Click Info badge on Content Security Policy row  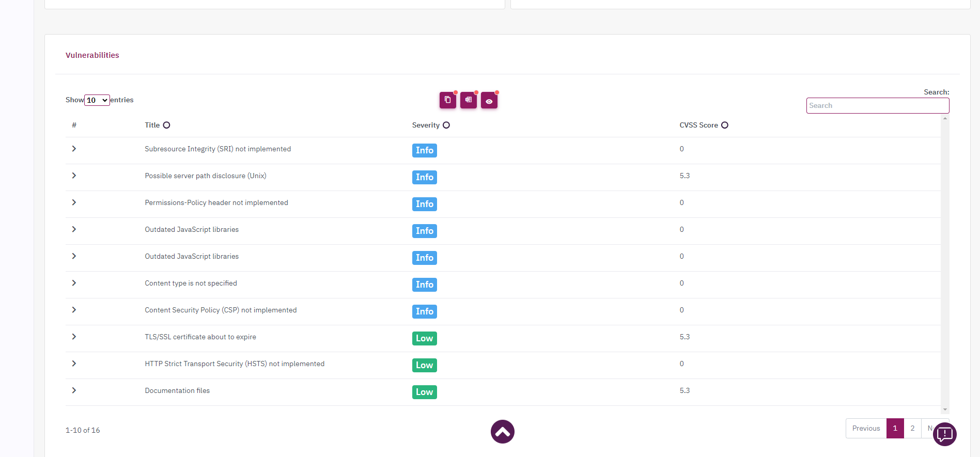click(424, 311)
